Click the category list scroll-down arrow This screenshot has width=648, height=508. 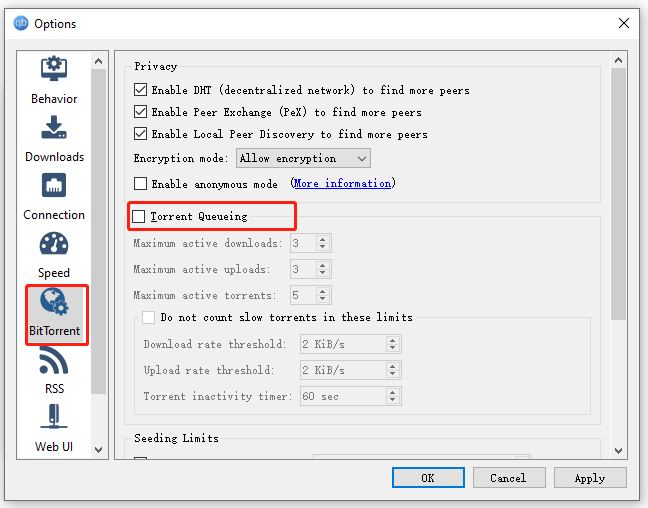98,450
